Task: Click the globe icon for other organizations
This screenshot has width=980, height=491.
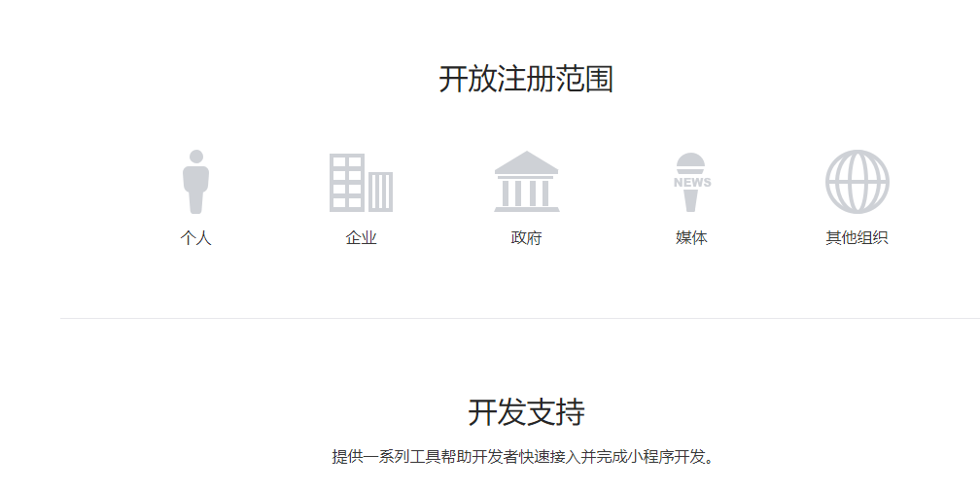Action: (857, 182)
